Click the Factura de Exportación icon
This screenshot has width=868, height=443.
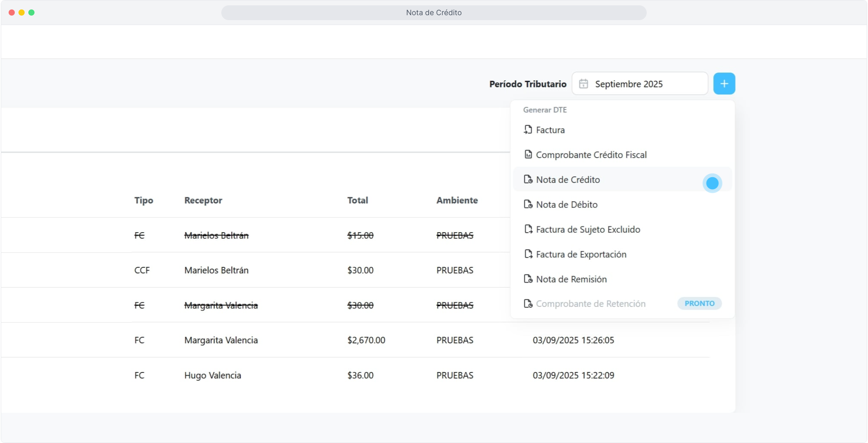pyautogui.click(x=528, y=254)
